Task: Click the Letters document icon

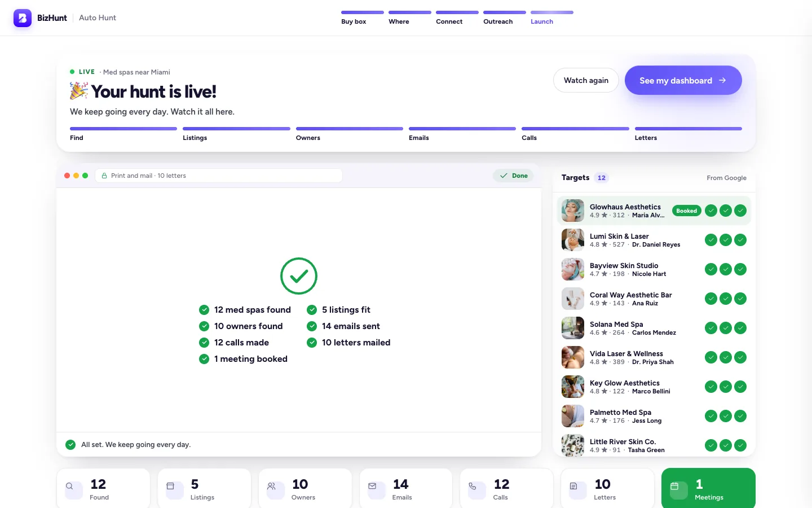Action: click(x=573, y=486)
